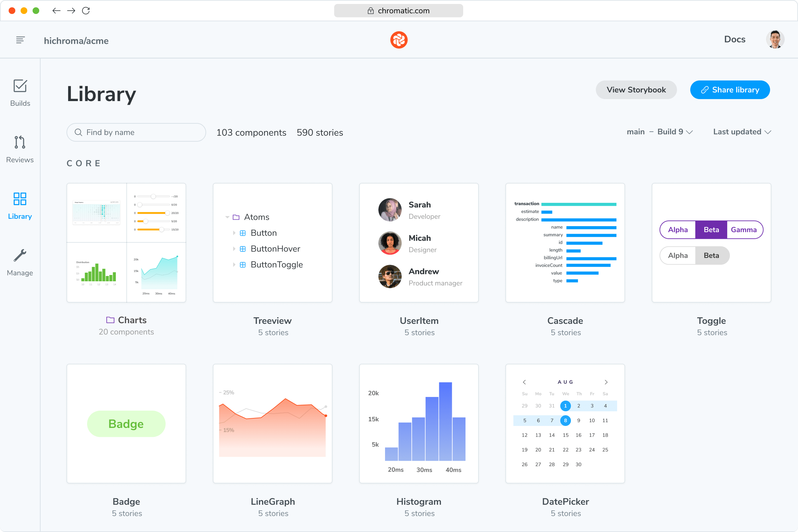798x532 pixels.
Task: Select the DatePicker component thumbnail
Action: pos(565,423)
